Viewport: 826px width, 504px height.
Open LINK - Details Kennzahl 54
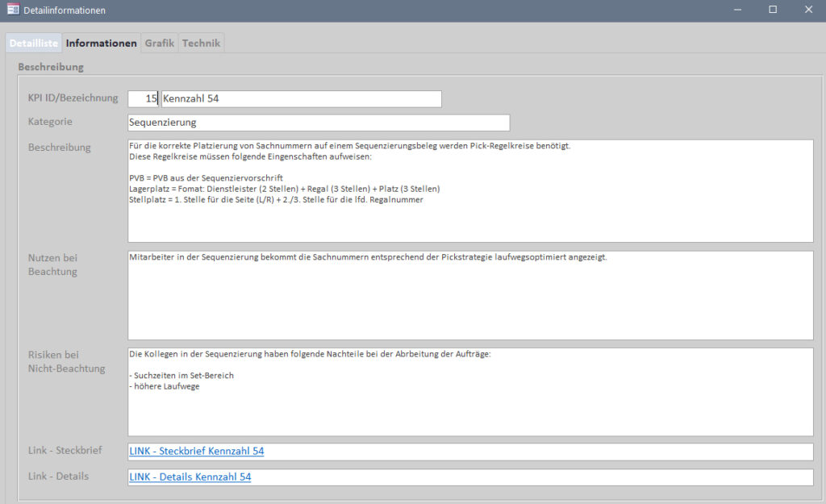[190, 477]
